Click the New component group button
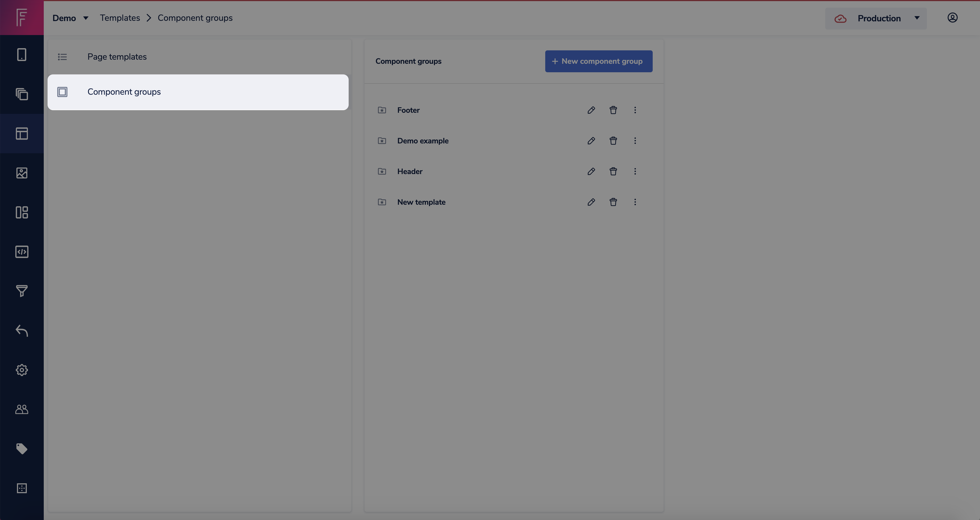This screenshot has height=520, width=980. (x=599, y=61)
